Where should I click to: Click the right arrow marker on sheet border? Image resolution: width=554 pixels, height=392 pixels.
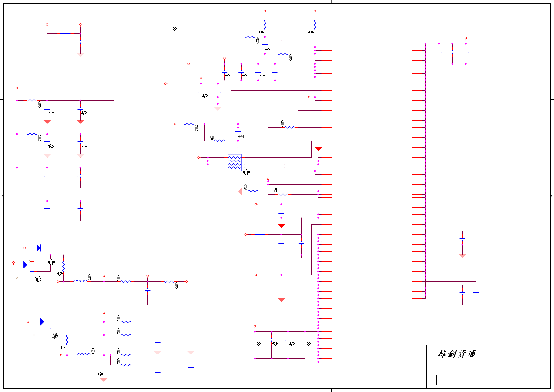click(x=552, y=196)
